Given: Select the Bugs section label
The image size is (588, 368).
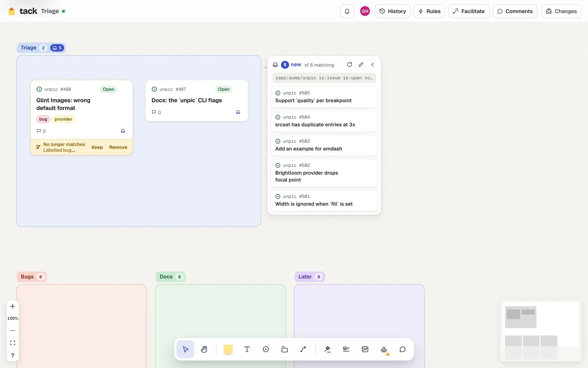Looking at the screenshot, I should point(32,277).
